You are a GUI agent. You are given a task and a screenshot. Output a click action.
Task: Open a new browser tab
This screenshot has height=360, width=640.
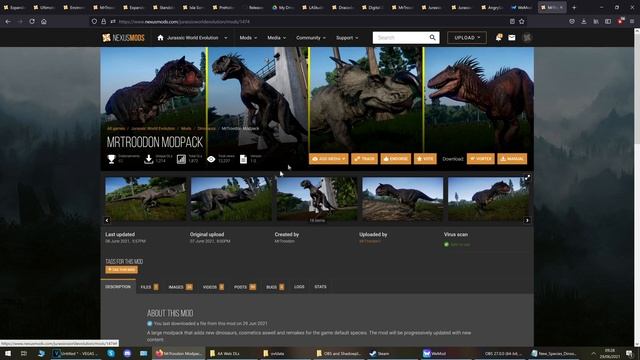[x=574, y=7]
